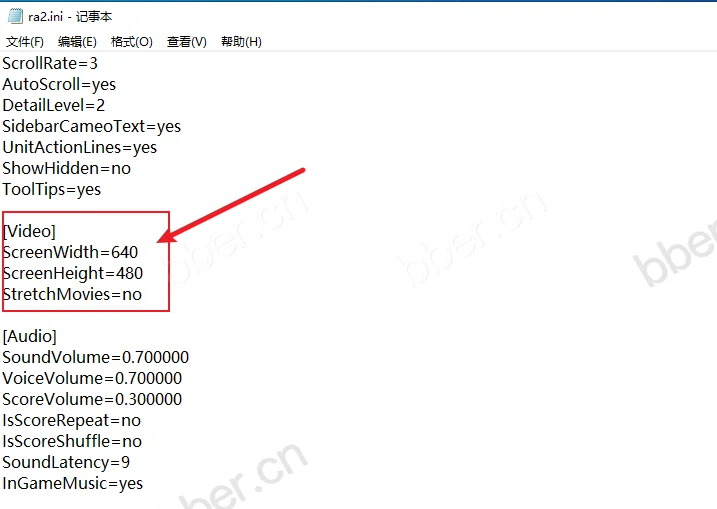This screenshot has height=509, width=717.
Task: Open the 查看(V) menu
Action: [187, 42]
